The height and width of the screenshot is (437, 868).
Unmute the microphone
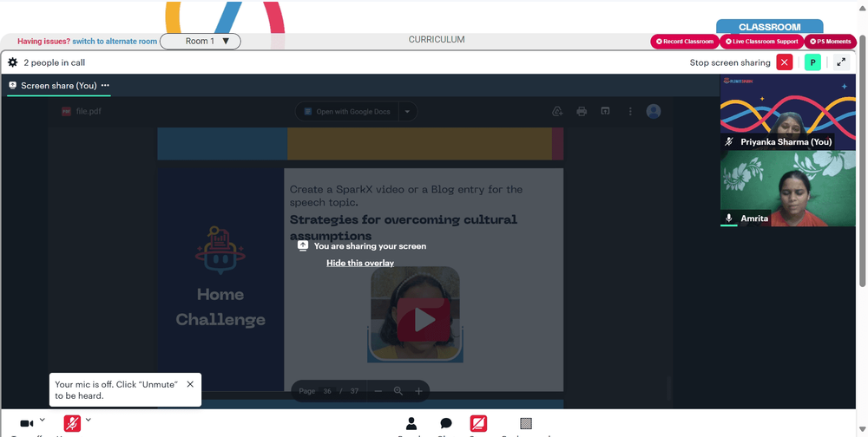72,424
